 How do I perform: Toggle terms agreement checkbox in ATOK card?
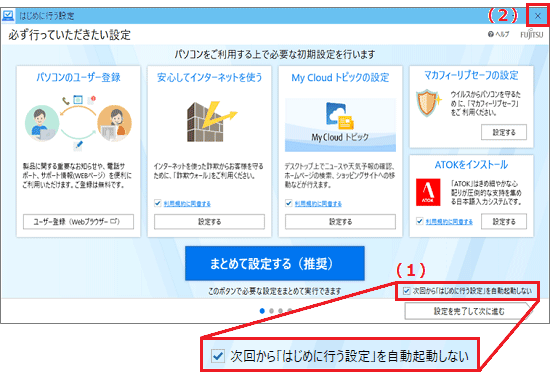419,221
